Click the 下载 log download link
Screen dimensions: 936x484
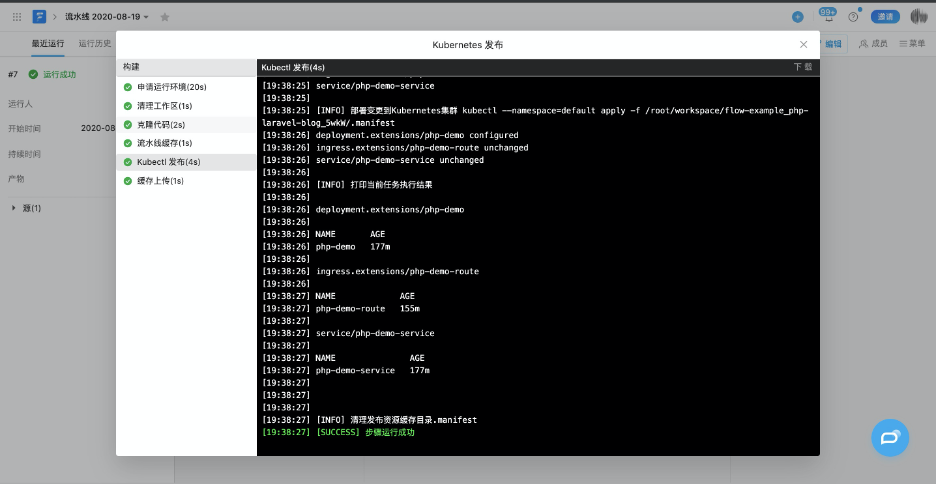click(x=803, y=67)
